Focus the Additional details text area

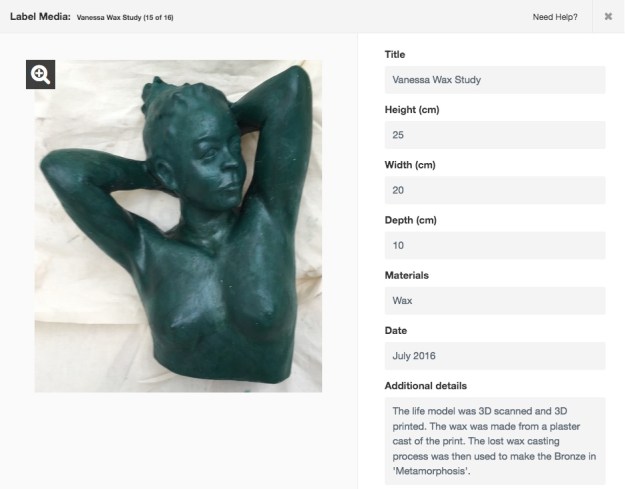(x=495, y=441)
